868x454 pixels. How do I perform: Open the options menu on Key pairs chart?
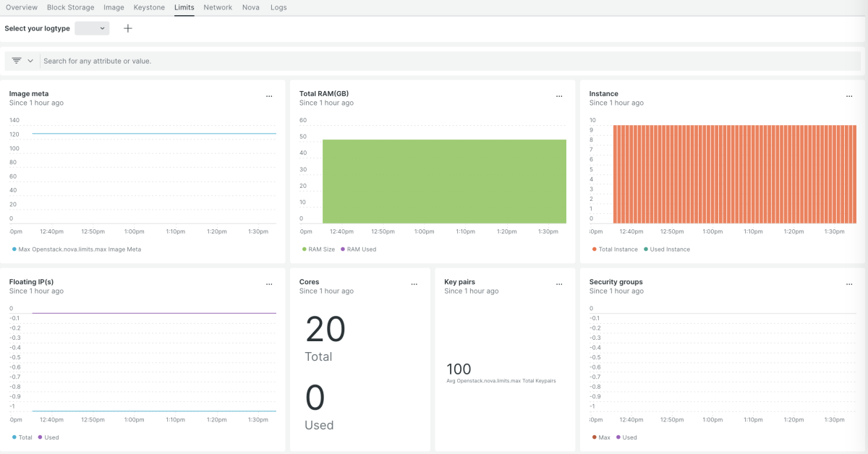tap(558, 284)
